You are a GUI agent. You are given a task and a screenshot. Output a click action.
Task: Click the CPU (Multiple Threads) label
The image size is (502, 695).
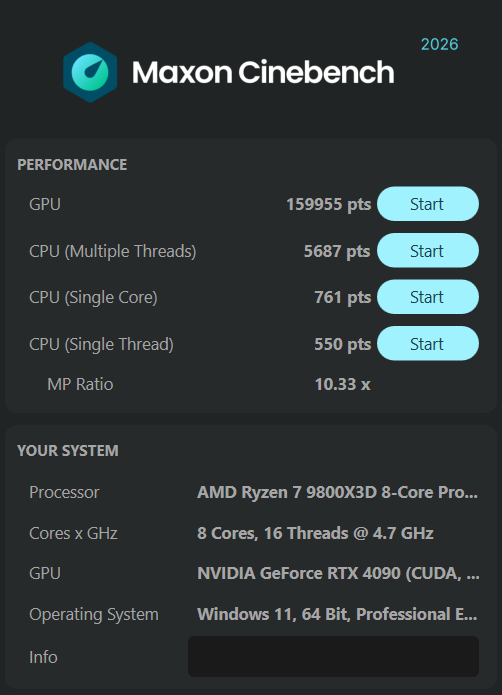(113, 251)
